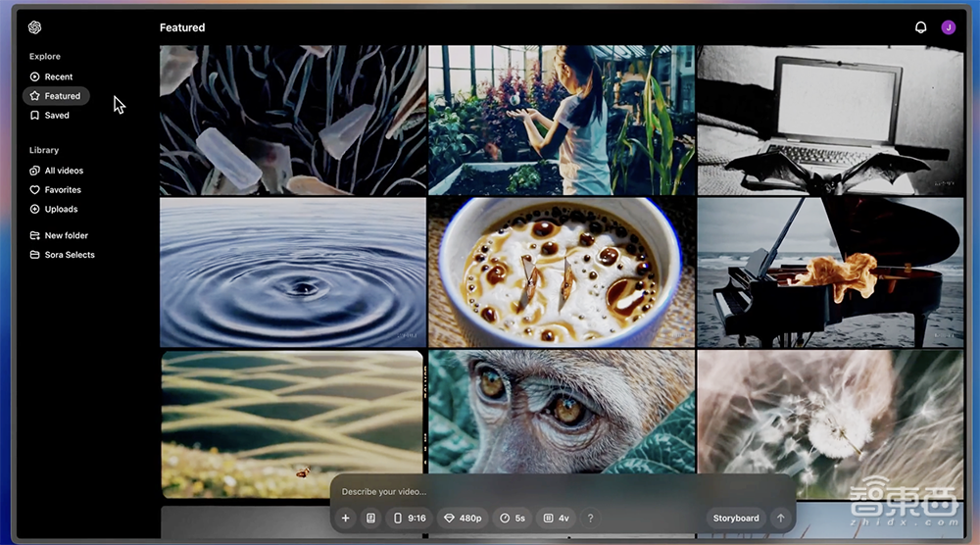Screen dimensions: 980x545
Task: Open the Storyboard editor
Action: (735, 518)
